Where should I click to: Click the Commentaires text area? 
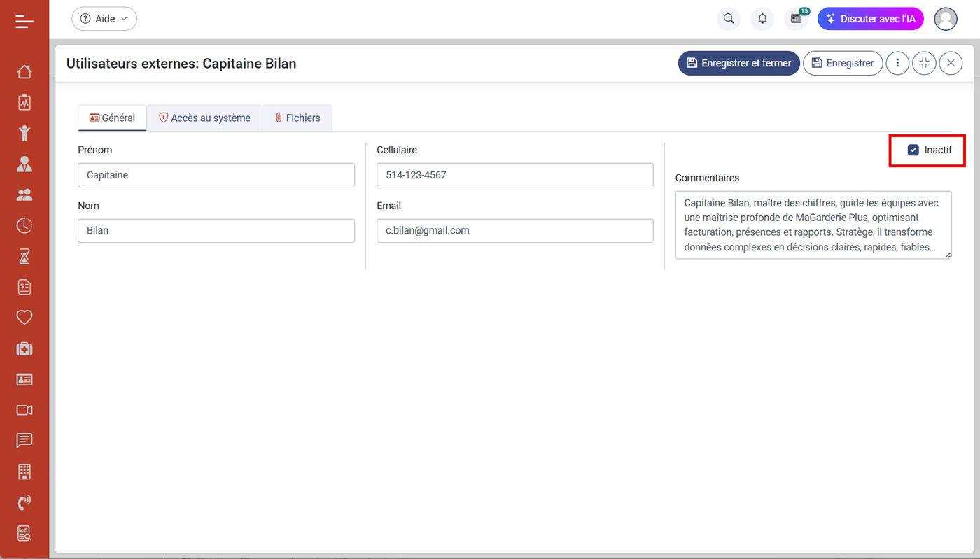[x=813, y=225]
